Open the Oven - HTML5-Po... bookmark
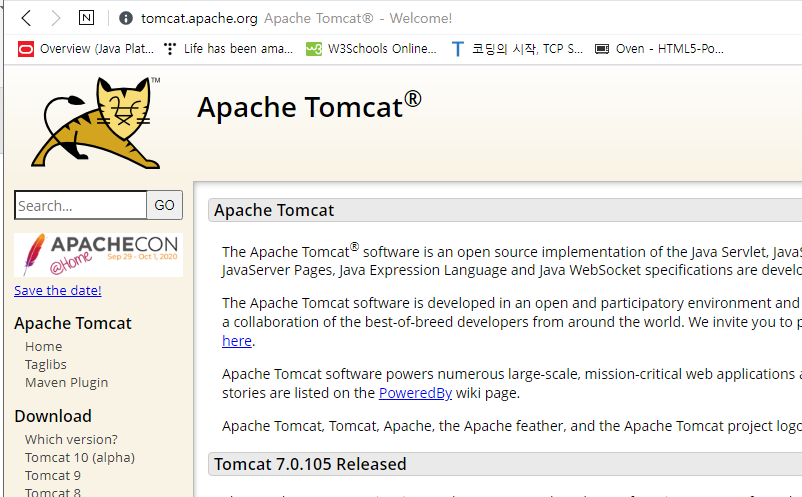 click(x=659, y=49)
